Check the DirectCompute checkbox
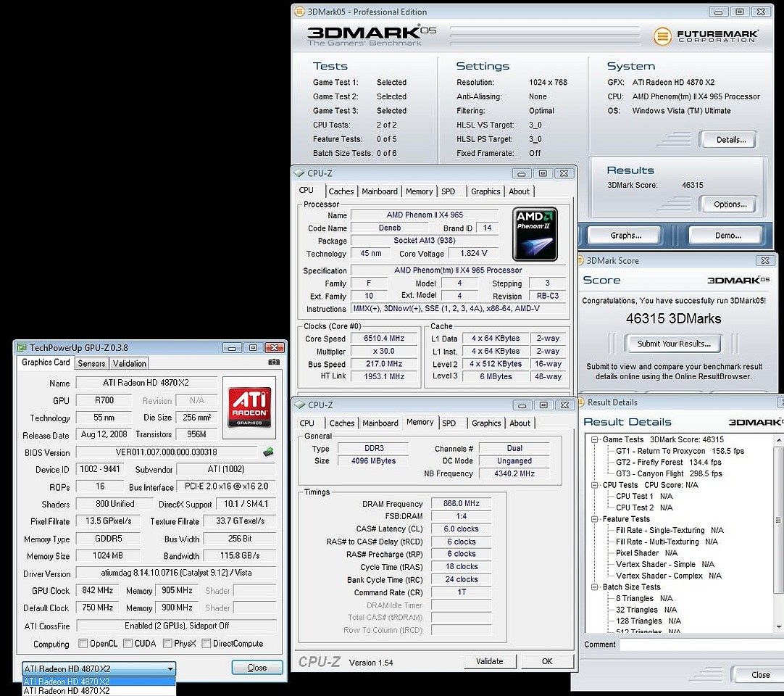This screenshot has width=784, height=696. click(207, 644)
